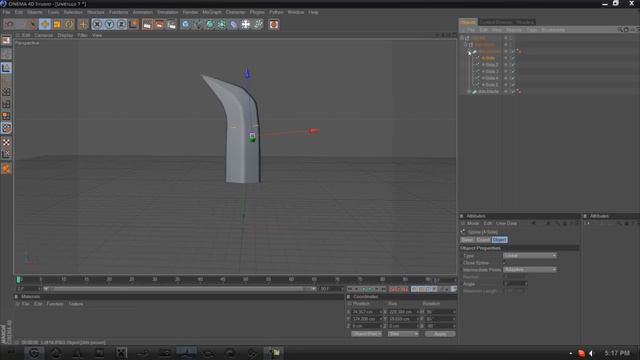Select the A-Side spline in object tree

click(488, 58)
